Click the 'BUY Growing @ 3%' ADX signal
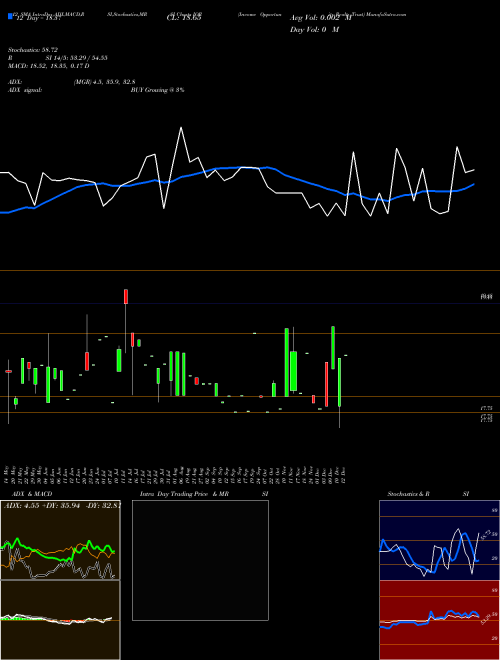Screen dimensions: 500x660 pyautogui.click(x=157, y=90)
